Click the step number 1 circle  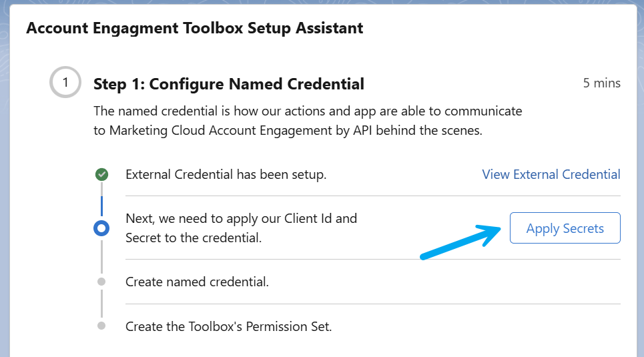tap(65, 82)
